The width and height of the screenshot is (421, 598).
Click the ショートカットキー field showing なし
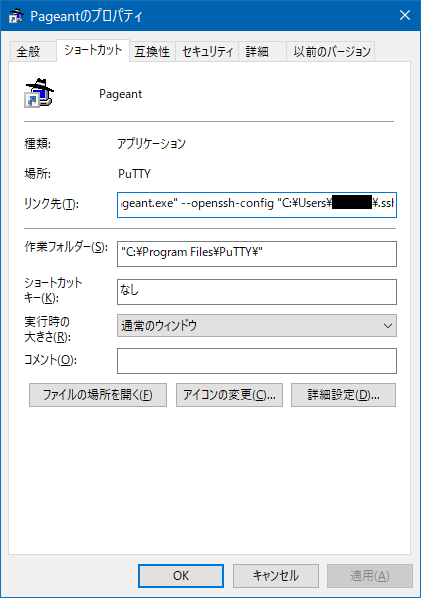pos(257,292)
